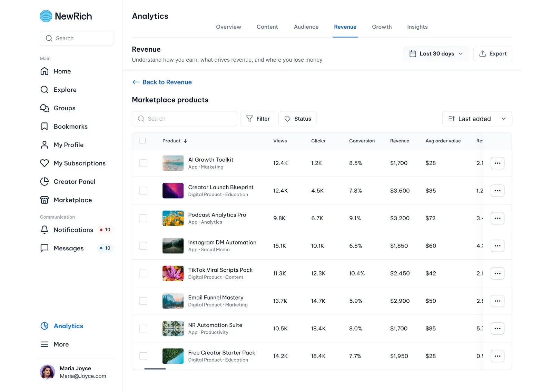Open more options for Instagram DM Automation
This screenshot has width=552, height=392.
(x=497, y=246)
